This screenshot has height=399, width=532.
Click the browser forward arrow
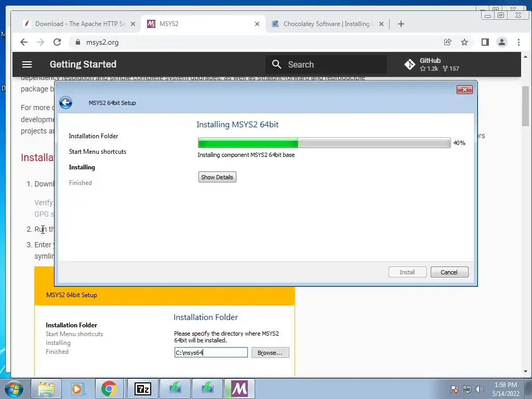(41, 42)
